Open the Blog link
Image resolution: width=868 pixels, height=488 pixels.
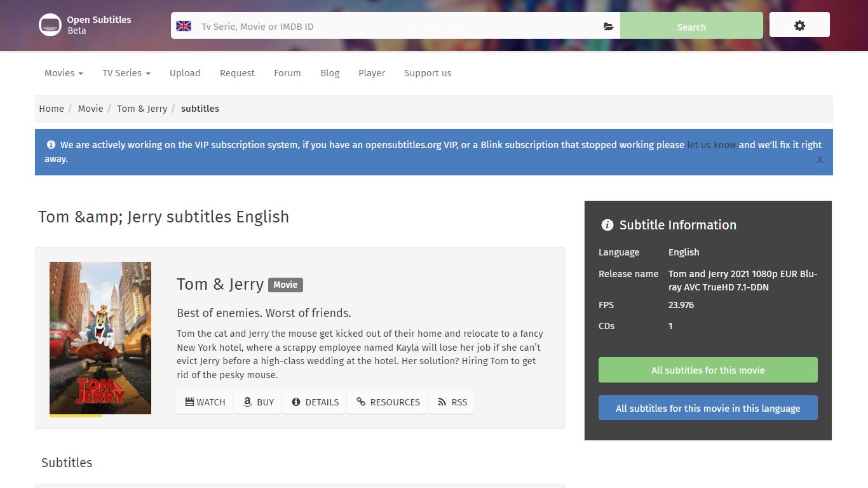330,73
